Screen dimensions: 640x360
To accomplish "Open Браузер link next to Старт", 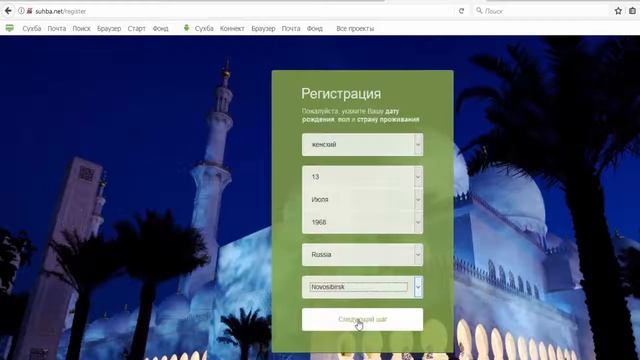I will (x=109, y=29).
